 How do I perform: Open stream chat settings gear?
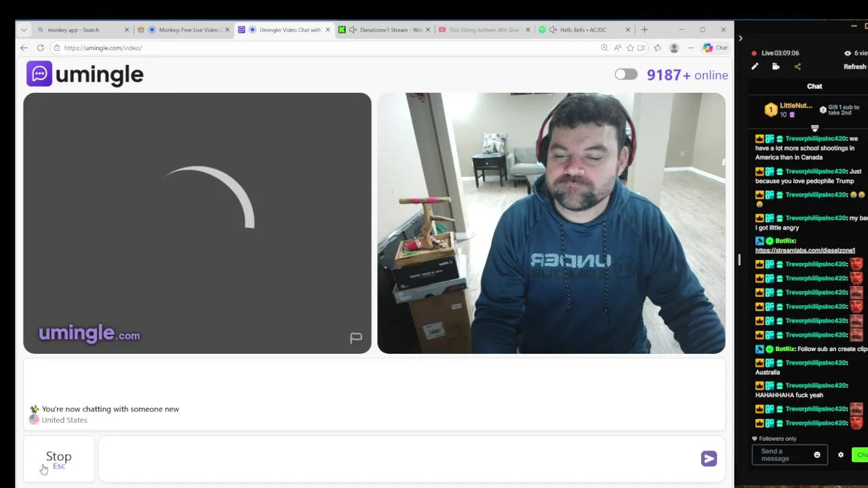coord(841,455)
